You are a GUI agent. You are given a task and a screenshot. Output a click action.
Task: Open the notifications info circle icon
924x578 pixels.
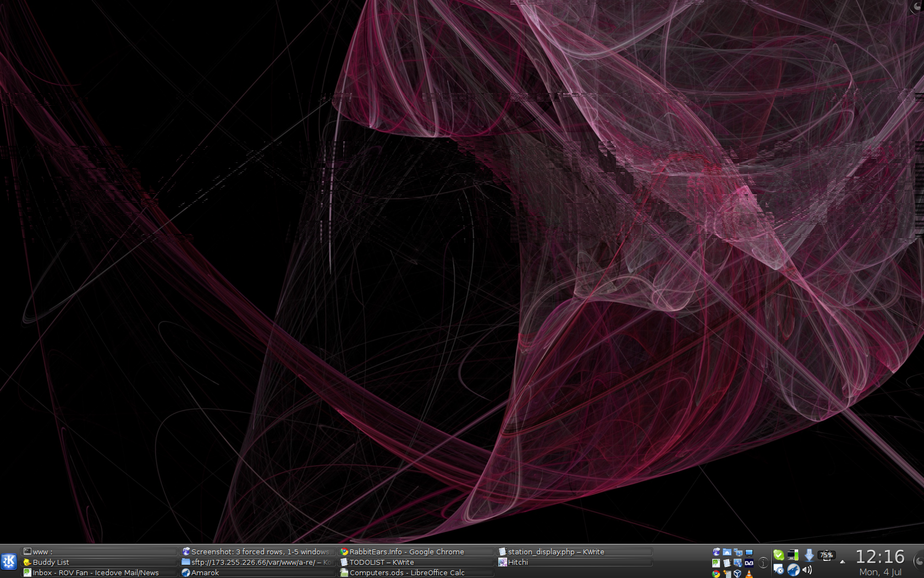763,563
